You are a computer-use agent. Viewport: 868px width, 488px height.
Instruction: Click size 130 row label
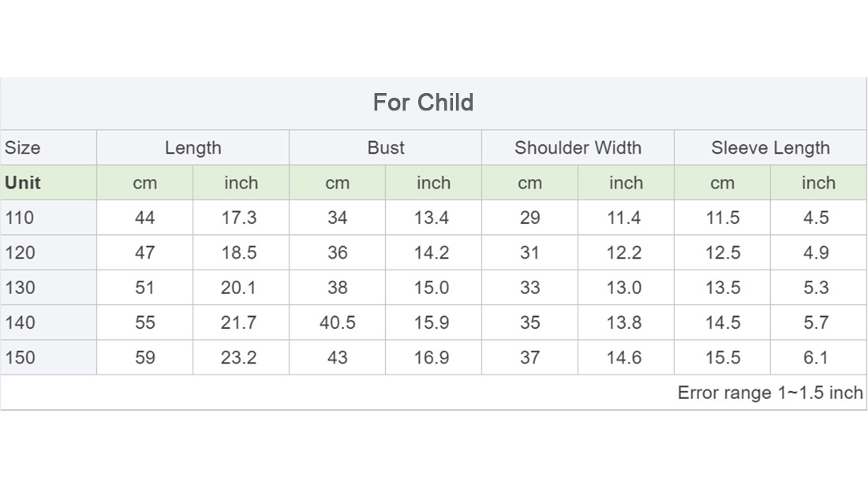tap(20, 287)
